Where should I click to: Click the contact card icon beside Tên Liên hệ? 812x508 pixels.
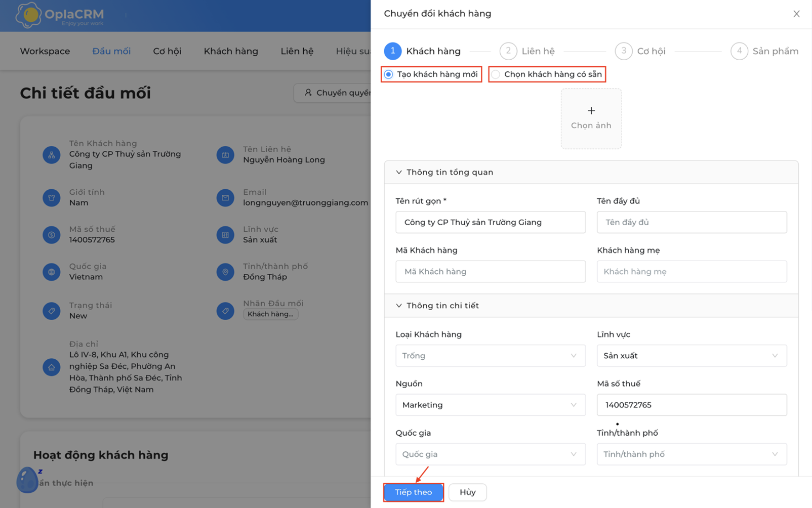[225, 155]
